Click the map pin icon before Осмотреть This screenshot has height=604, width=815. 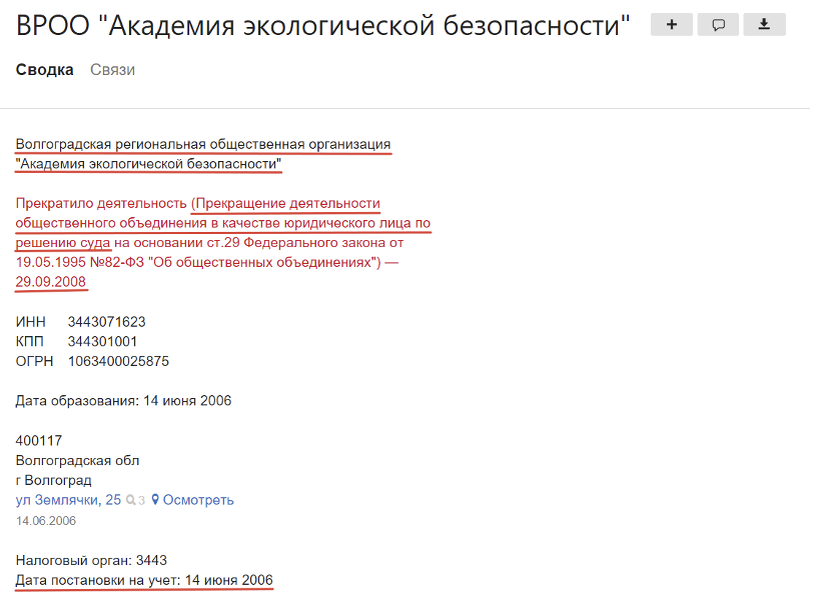coord(155,500)
